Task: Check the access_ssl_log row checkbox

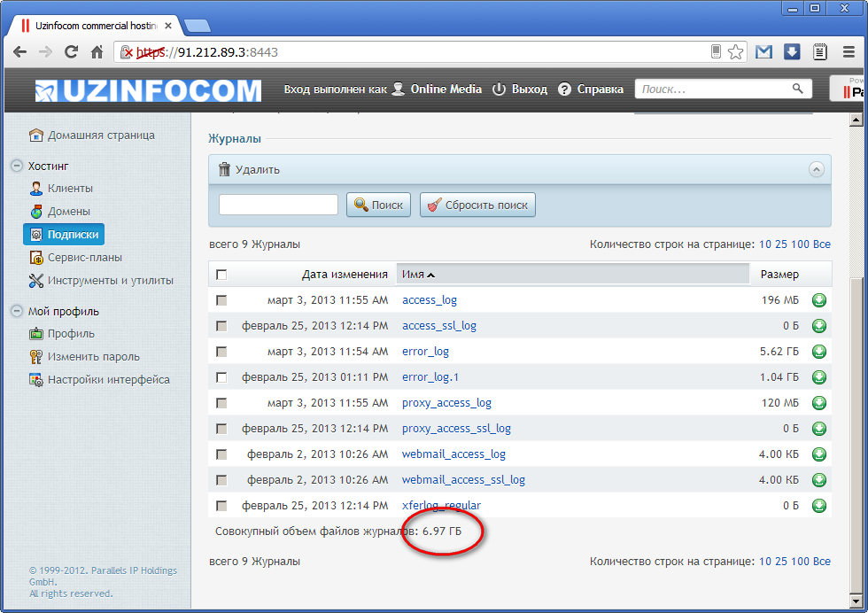Action: coord(221,326)
